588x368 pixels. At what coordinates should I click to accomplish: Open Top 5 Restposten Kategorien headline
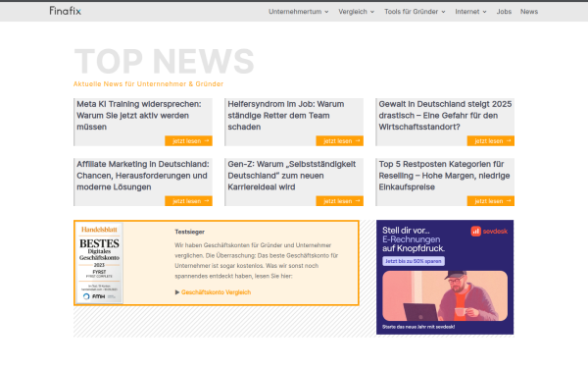(444, 176)
